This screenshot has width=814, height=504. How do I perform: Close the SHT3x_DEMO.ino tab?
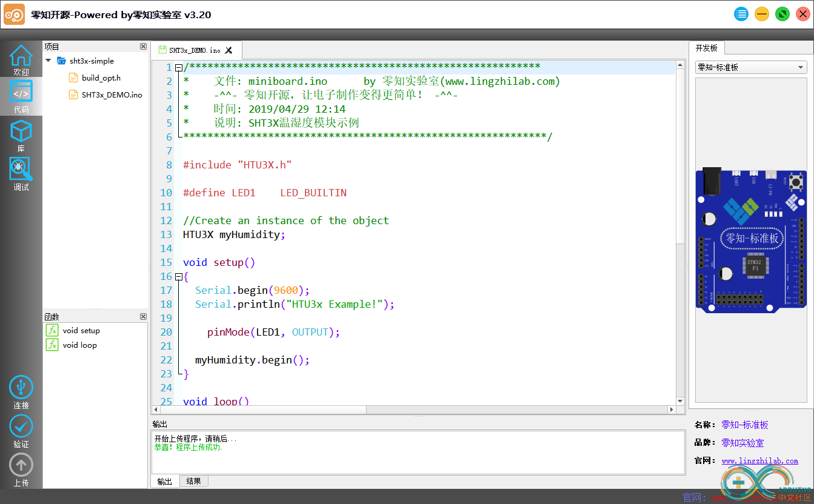coord(229,50)
